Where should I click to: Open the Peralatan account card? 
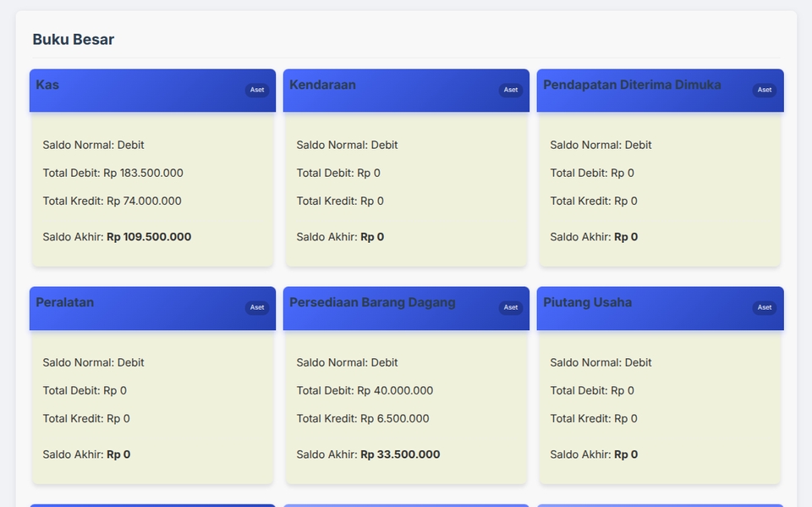65,301
